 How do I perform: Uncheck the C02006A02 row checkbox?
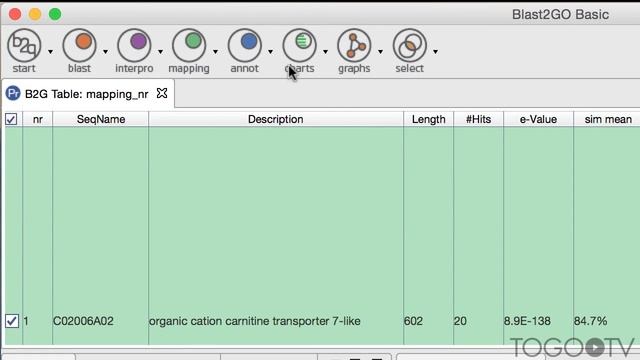12,321
